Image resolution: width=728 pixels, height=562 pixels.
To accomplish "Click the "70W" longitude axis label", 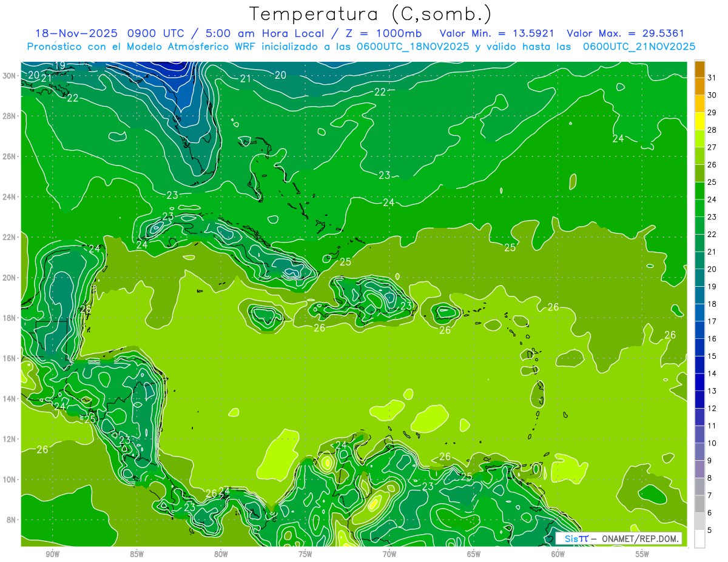I will click(x=389, y=554).
